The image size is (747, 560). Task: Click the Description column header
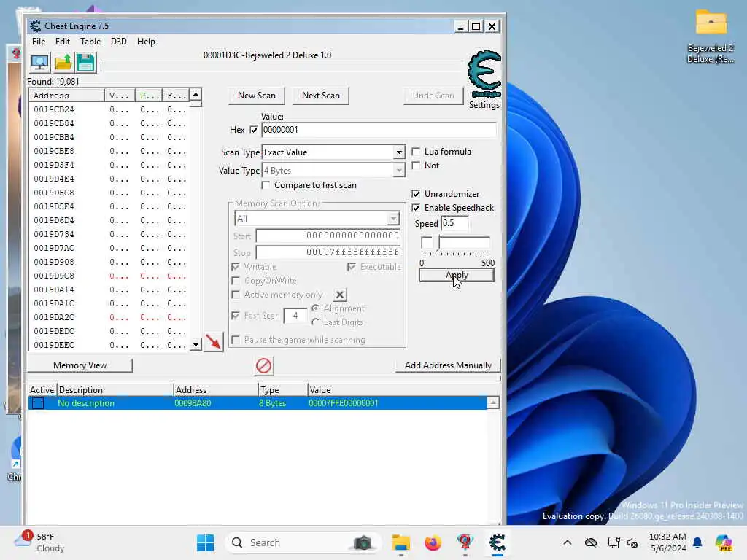click(x=115, y=390)
